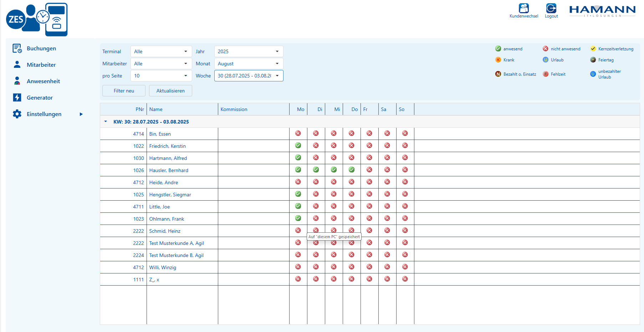644x332 pixels.
Task: Click Tuesday present icon for Hausler, Bernhard
Action: [x=316, y=170]
